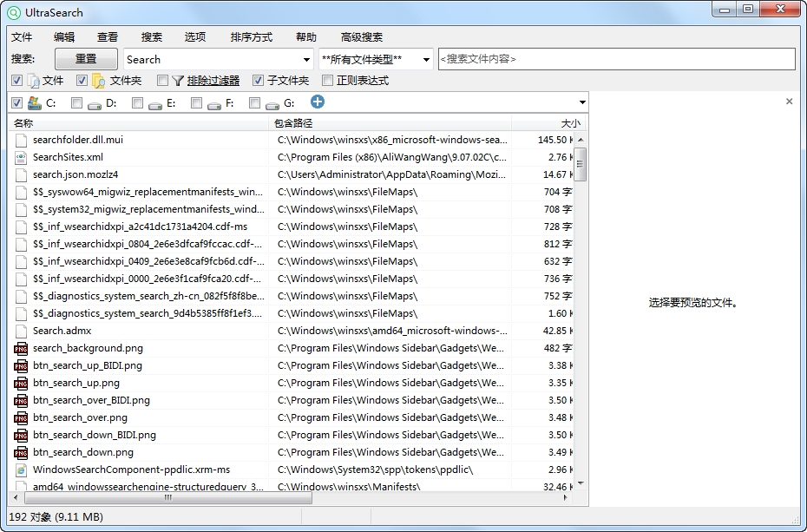Click the PNG icon of search_background.png
Screen dimensions: 807x532
[x=20, y=348]
